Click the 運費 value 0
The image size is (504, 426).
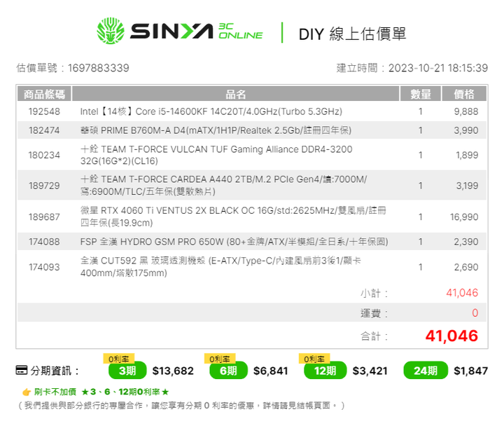pyautogui.click(x=475, y=312)
